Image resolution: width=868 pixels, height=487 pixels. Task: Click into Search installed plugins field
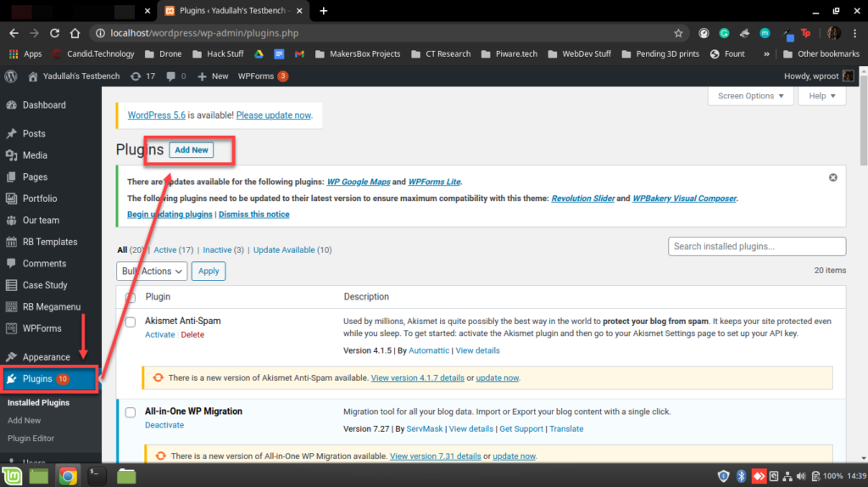pyautogui.click(x=757, y=247)
